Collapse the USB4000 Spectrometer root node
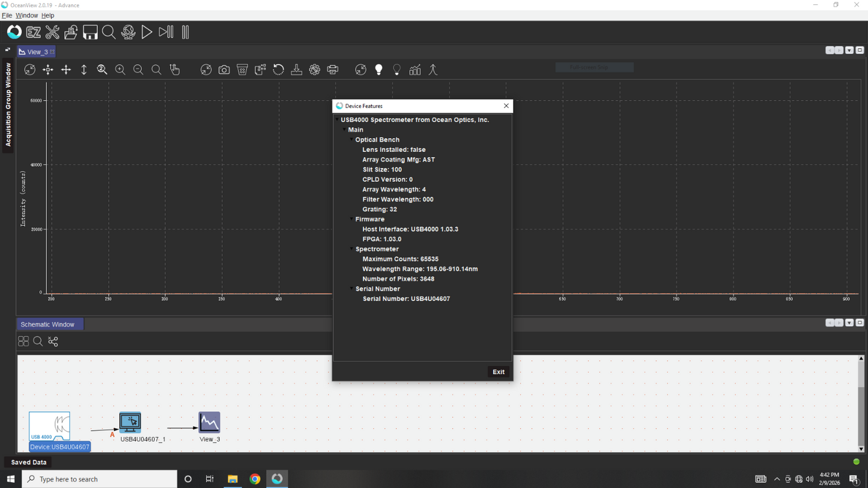The height and width of the screenshot is (488, 868). pos(337,120)
